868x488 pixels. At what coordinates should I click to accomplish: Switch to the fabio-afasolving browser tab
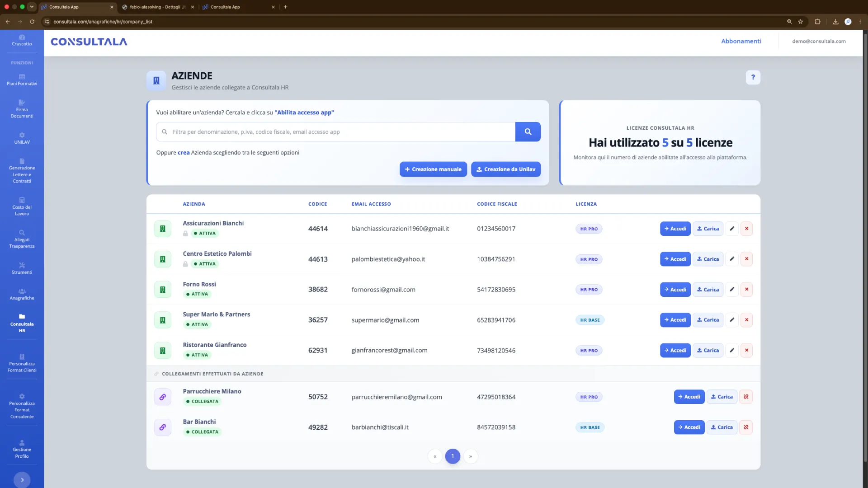(x=158, y=7)
